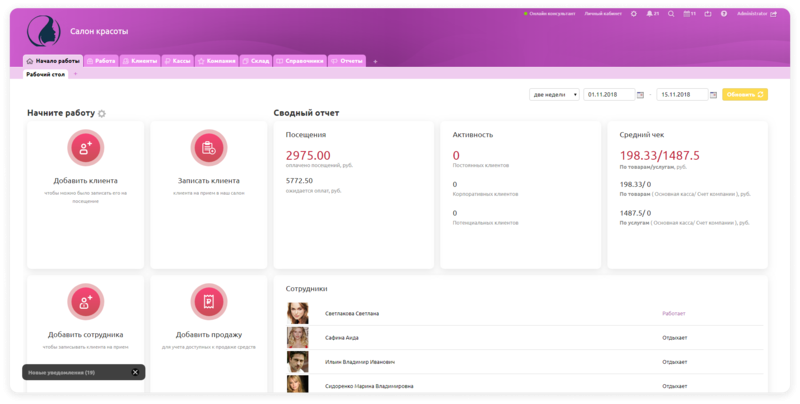This screenshot has width=800, height=404.
Task: Click the Добавить клиента icon
Action: tap(86, 148)
